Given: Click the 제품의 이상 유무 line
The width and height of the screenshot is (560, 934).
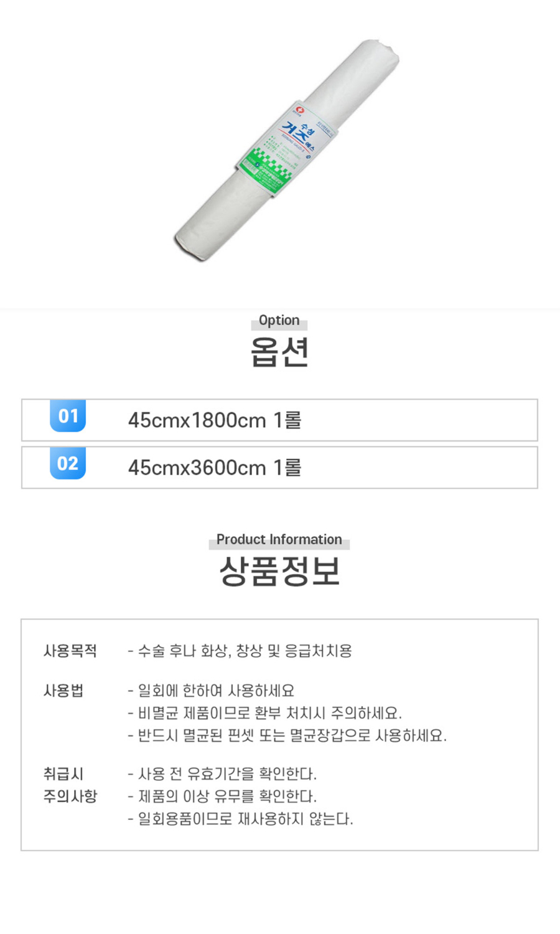Looking at the screenshot, I should tap(223, 796).
